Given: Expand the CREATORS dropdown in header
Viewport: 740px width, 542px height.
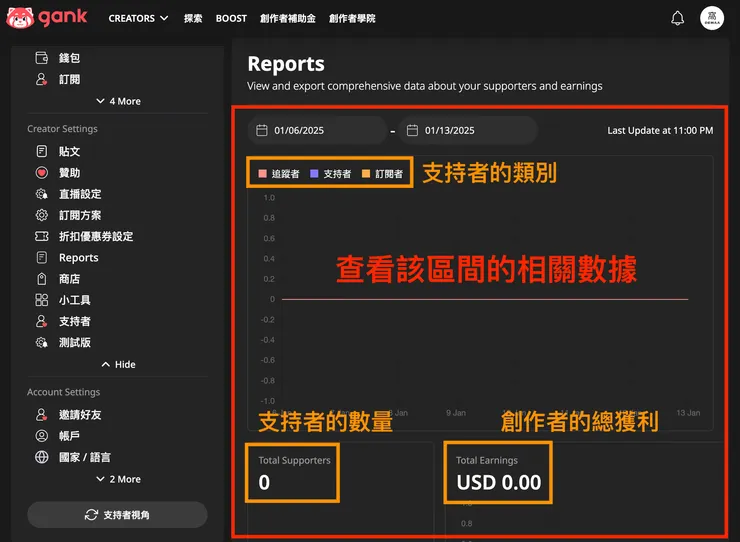Looking at the screenshot, I should [138, 18].
